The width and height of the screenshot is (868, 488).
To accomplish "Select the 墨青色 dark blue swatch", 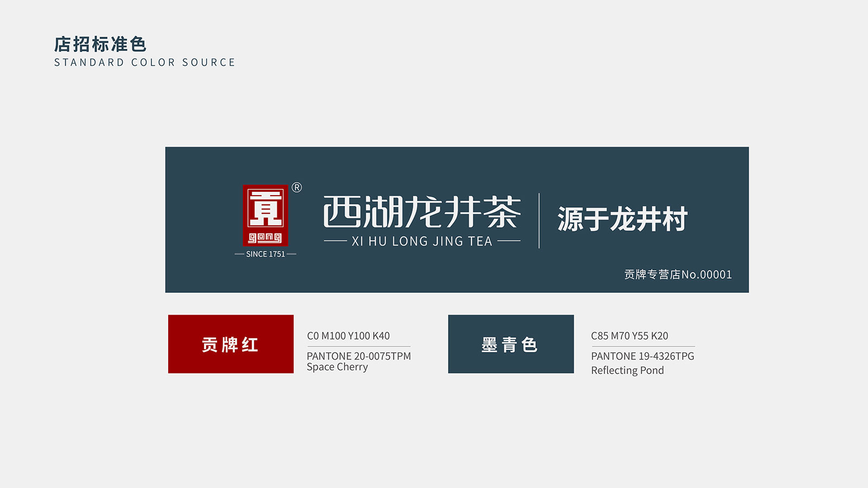I will [510, 344].
